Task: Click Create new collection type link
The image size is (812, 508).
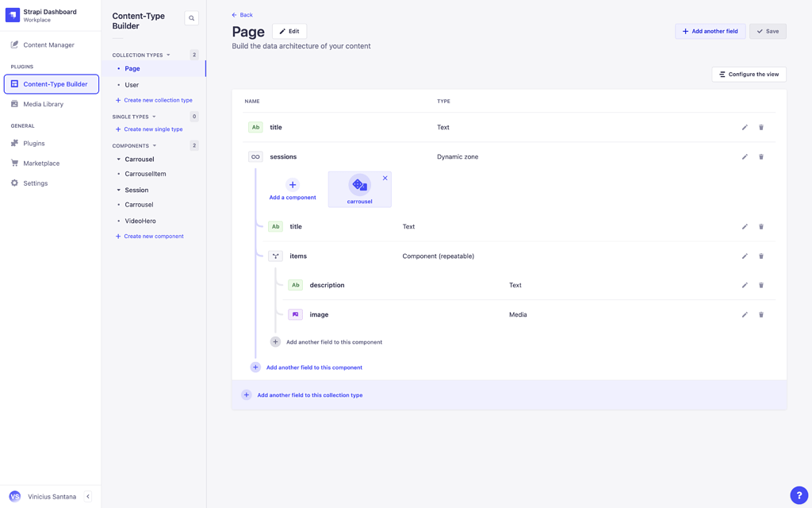Action: [158, 101]
